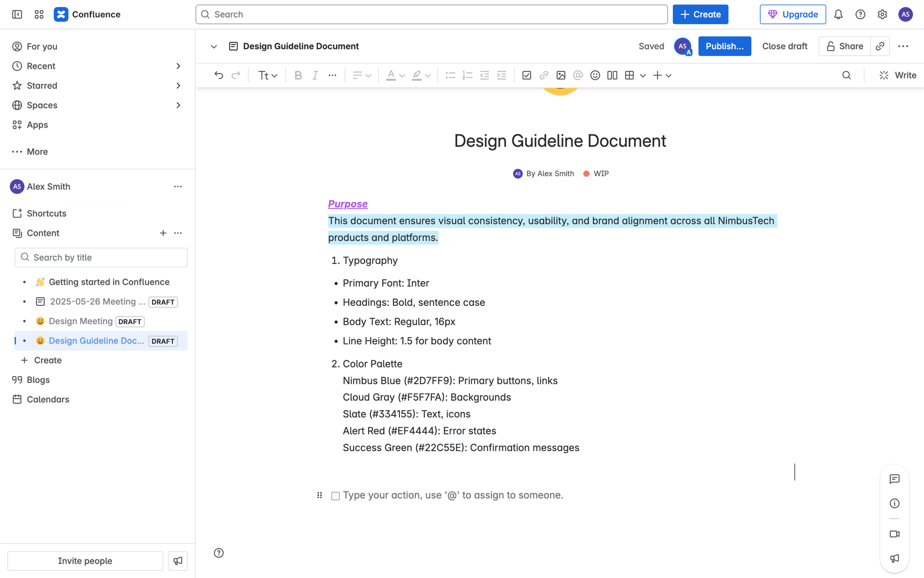Collapse the page header chevron
Viewport: 924px width, 578px height.
pyautogui.click(x=214, y=46)
